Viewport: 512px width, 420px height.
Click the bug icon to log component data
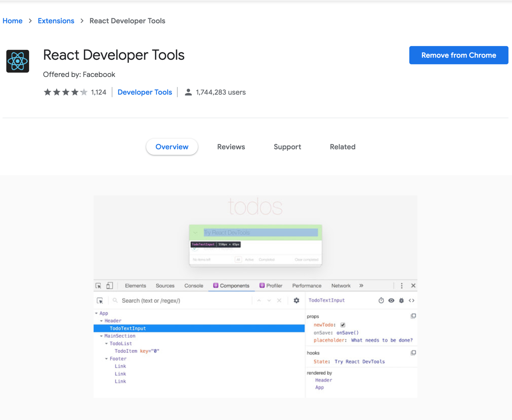click(401, 301)
